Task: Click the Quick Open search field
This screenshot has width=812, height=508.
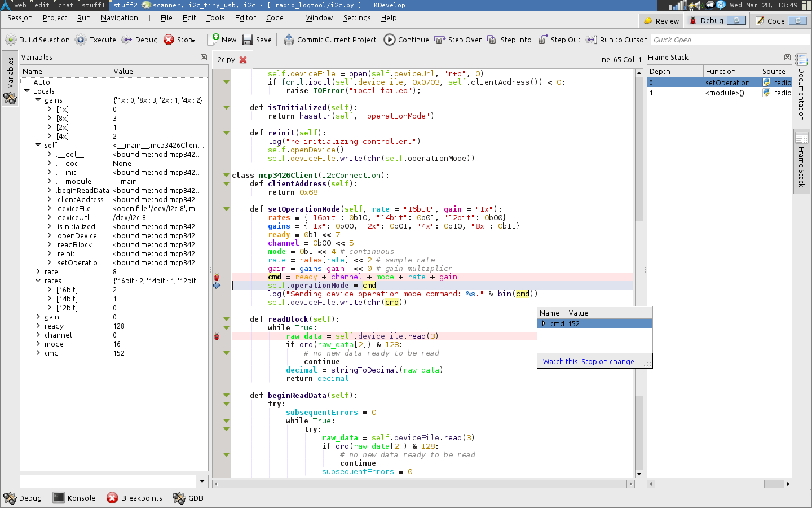Action: tap(730, 40)
